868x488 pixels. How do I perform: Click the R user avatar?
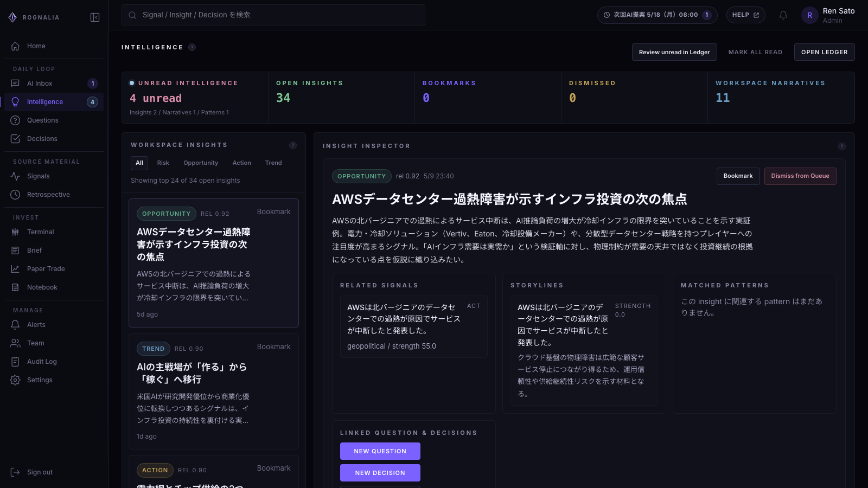click(x=810, y=15)
